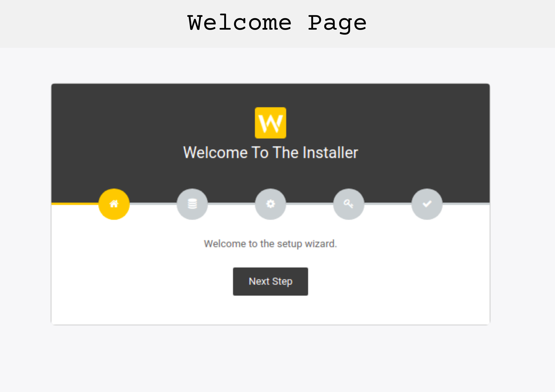Click the 'Welcome Page' title text
This screenshot has height=392, width=555.
277,23
